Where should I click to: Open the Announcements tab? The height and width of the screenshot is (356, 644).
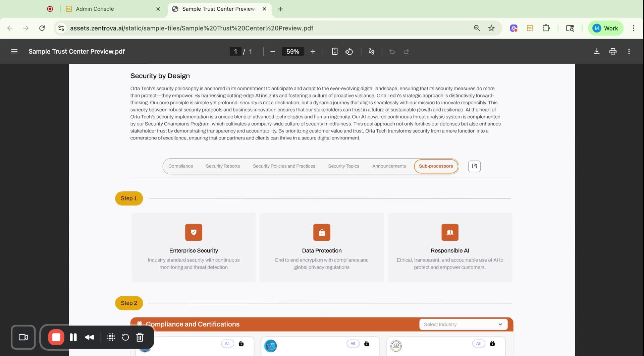(389, 166)
